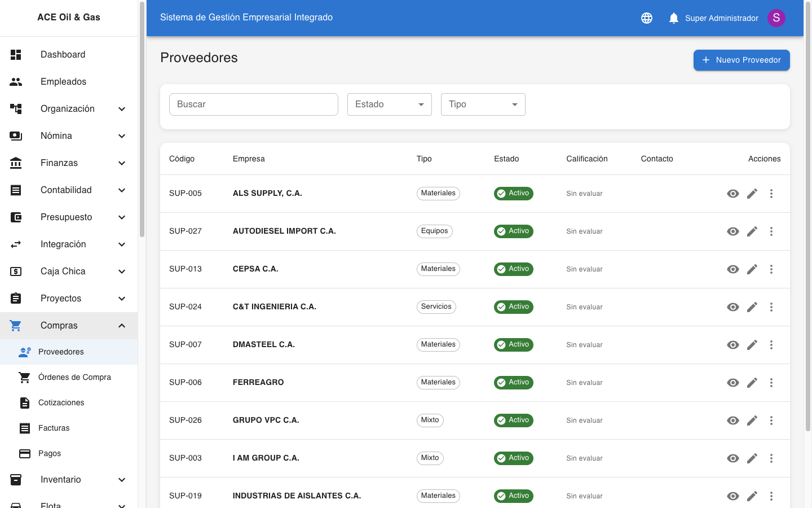Go to Órdenes de Compra
This screenshot has height=508, width=812.
74,377
